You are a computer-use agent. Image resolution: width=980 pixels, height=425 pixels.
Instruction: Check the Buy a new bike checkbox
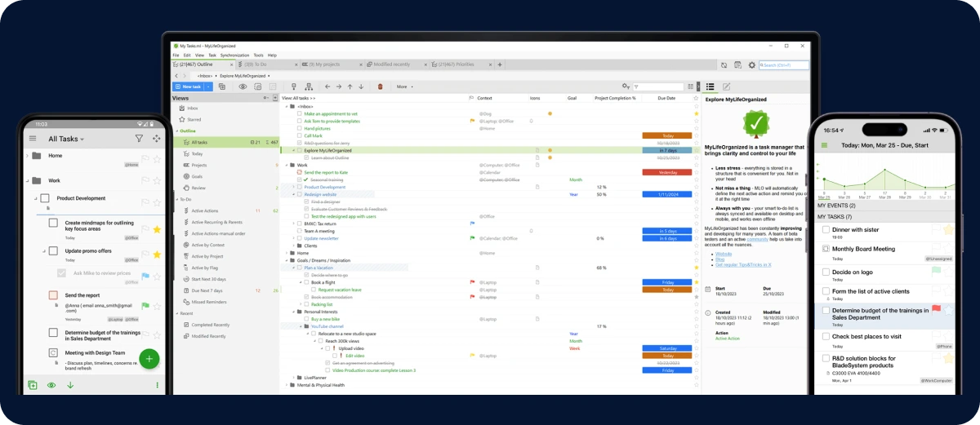[306, 319]
